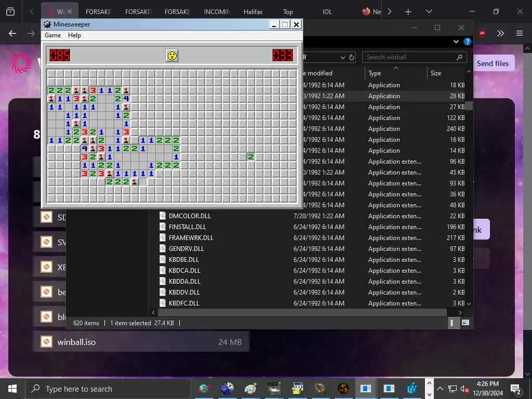Click the uBlock Origin extension icon

pyautogui.click(x=482, y=33)
